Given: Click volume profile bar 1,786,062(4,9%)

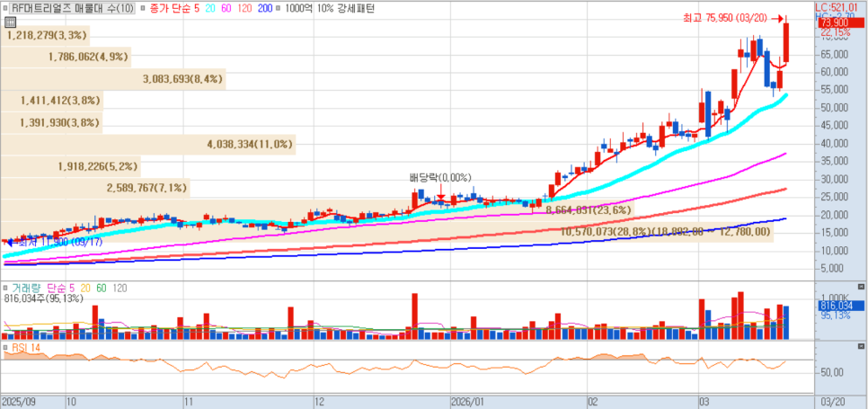Looking at the screenshot, I should 66,57.
